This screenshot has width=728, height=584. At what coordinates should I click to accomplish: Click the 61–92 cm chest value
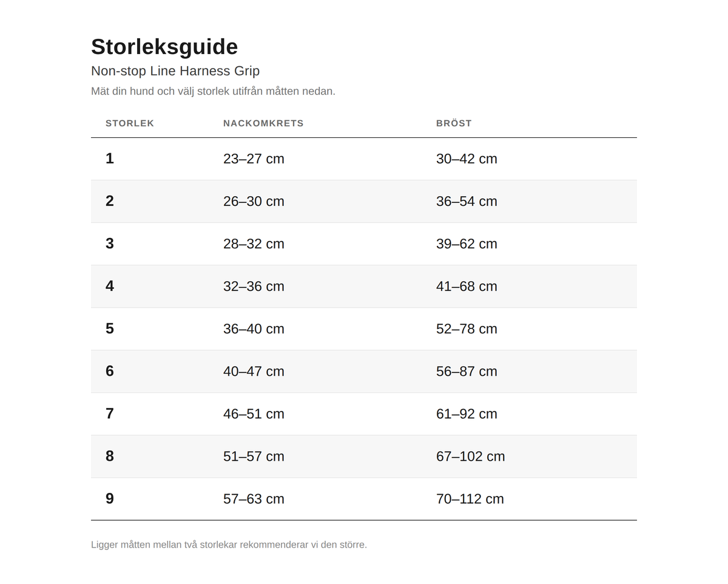coord(467,413)
